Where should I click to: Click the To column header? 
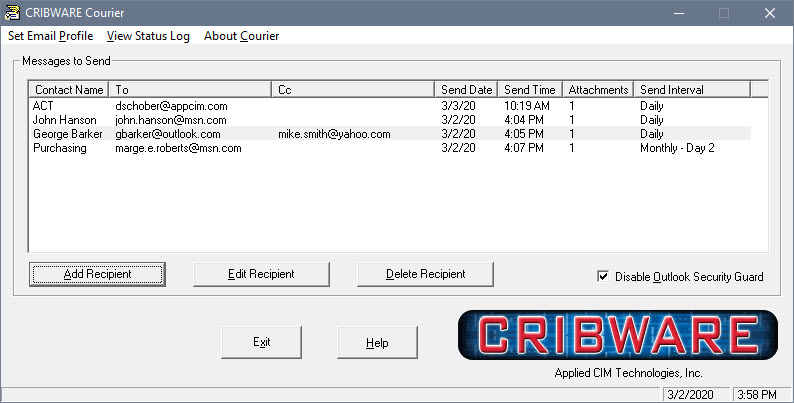tap(190, 90)
